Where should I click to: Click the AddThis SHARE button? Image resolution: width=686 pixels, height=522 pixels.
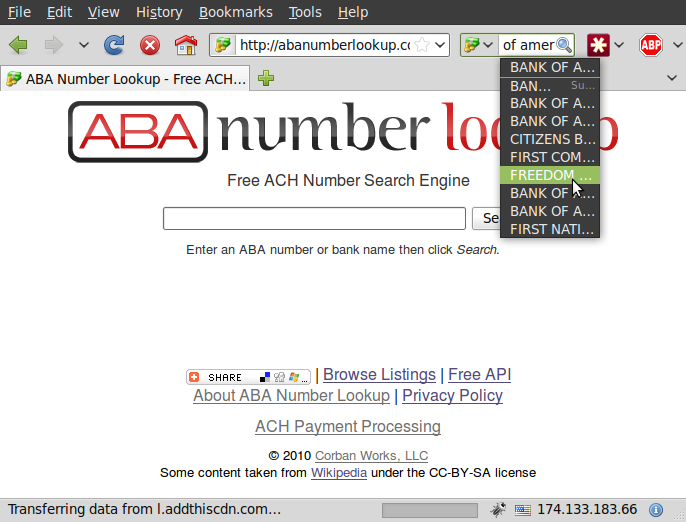248,377
